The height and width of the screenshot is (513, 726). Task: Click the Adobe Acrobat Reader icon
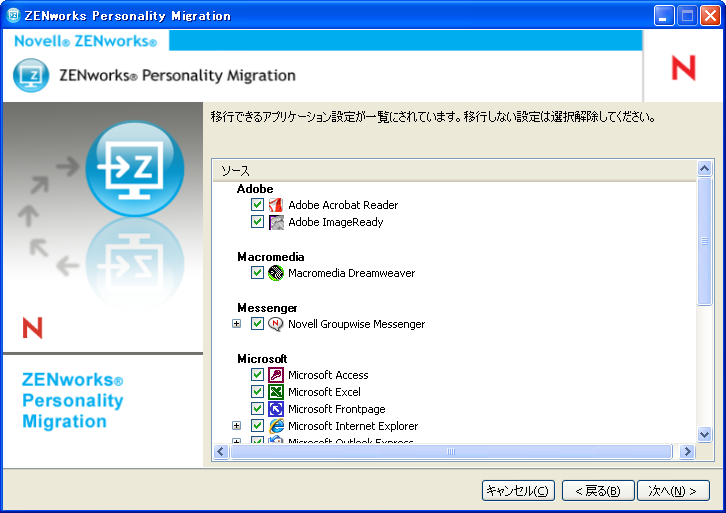(276, 205)
